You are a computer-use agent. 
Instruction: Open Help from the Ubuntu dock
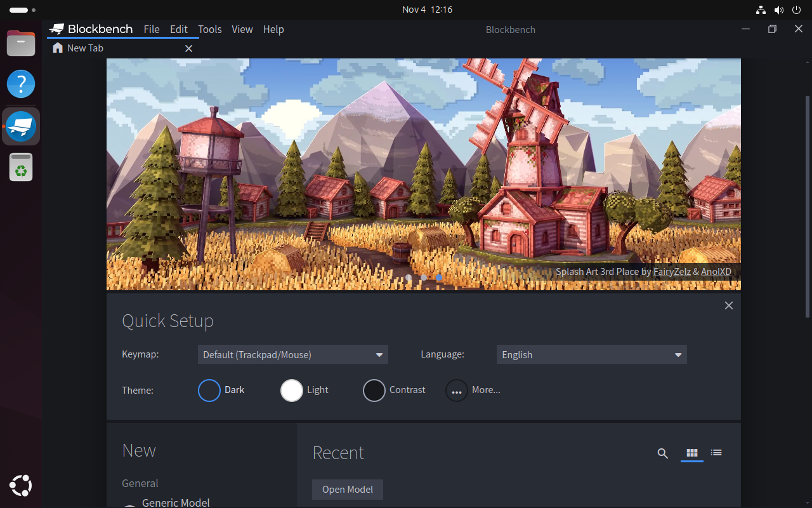21,84
